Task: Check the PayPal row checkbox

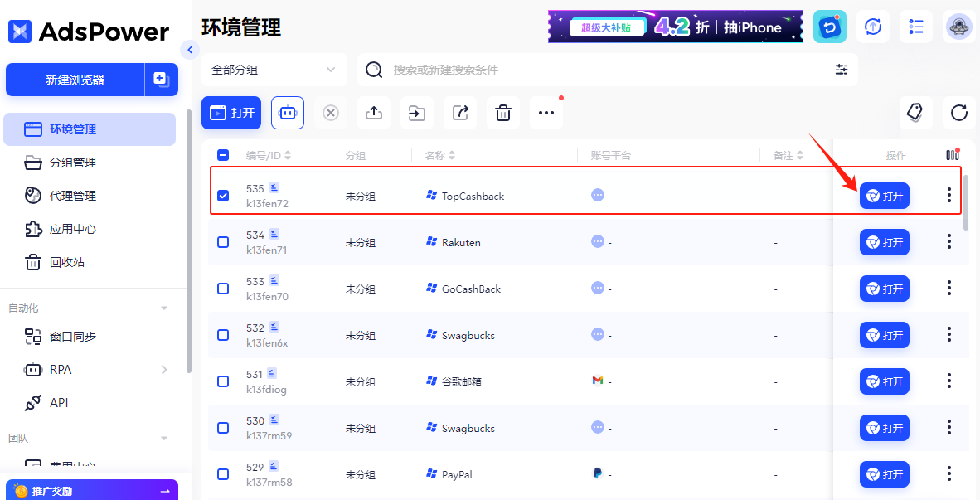Action: tap(223, 474)
